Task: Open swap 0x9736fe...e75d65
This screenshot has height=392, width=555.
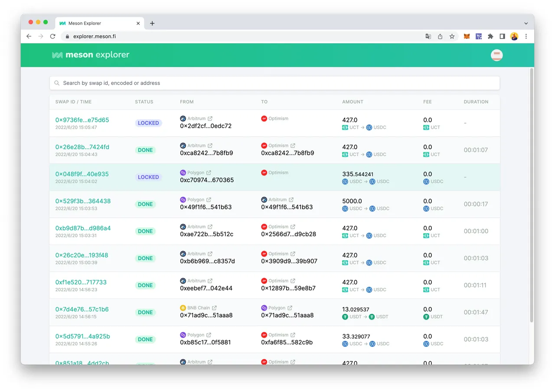Action: 82,120
